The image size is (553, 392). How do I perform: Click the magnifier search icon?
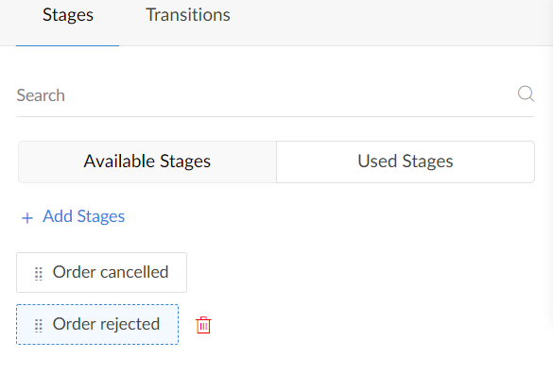click(x=526, y=94)
